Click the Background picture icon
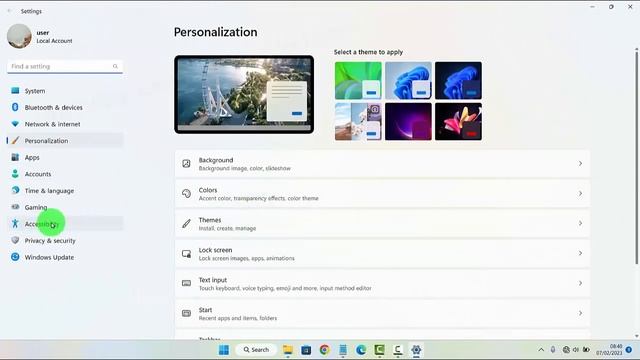This screenshot has height=360, width=640. click(x=186, y=164)
